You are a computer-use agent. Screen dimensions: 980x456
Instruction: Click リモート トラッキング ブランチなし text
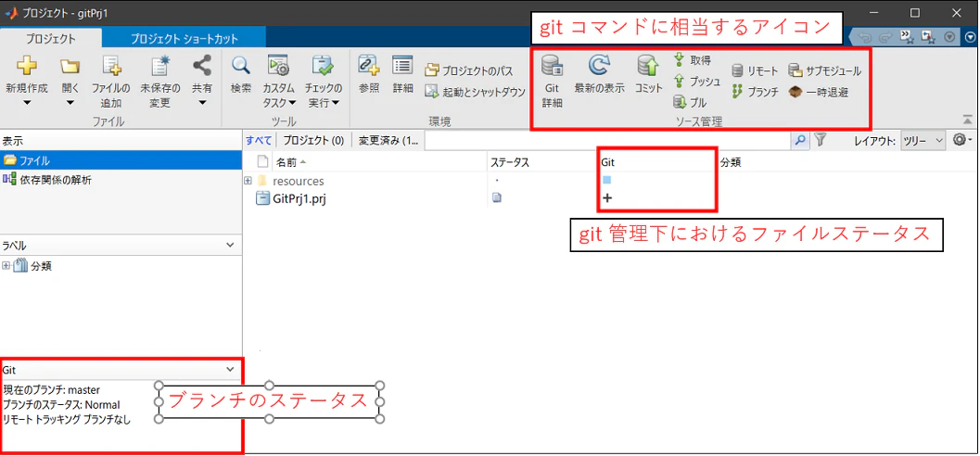[x=67, y=419]
